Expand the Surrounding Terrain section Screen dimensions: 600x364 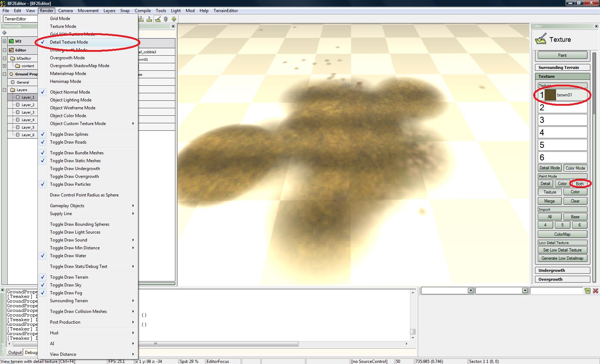[562, 68]
